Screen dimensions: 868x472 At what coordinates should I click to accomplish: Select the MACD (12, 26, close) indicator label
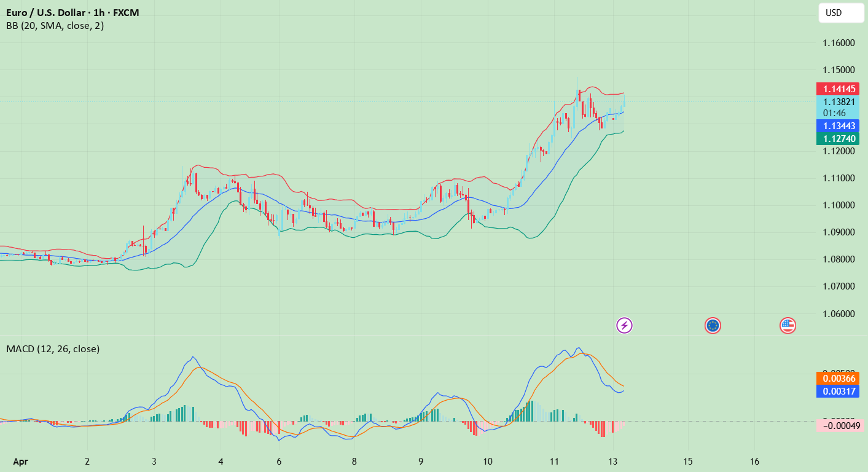tap(53, 348)
